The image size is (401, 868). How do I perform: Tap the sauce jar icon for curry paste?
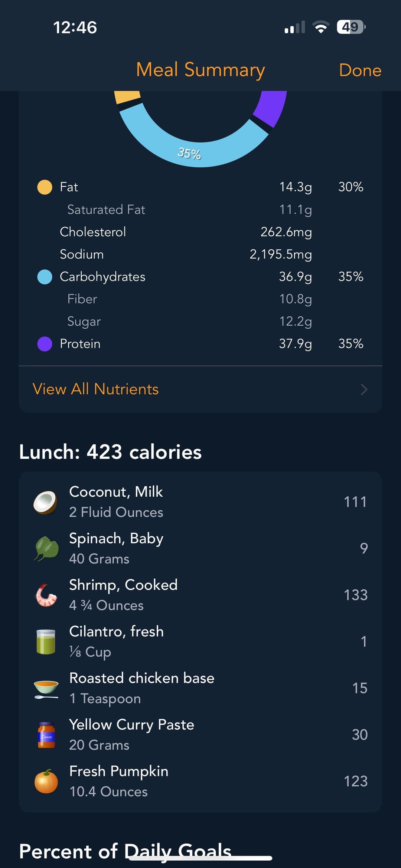tap(46, 735)
